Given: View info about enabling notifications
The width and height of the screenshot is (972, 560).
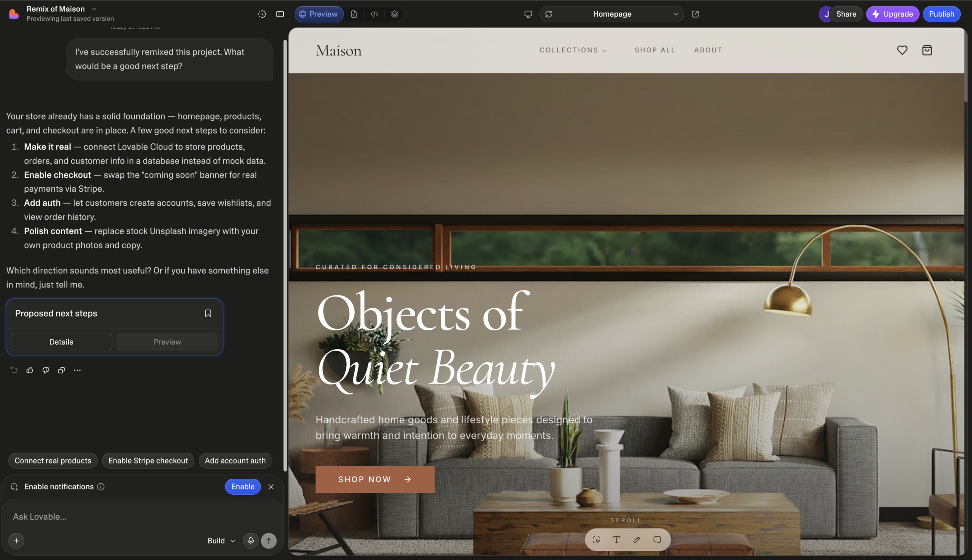Looking at the screenshot, I should pos(101,487).
